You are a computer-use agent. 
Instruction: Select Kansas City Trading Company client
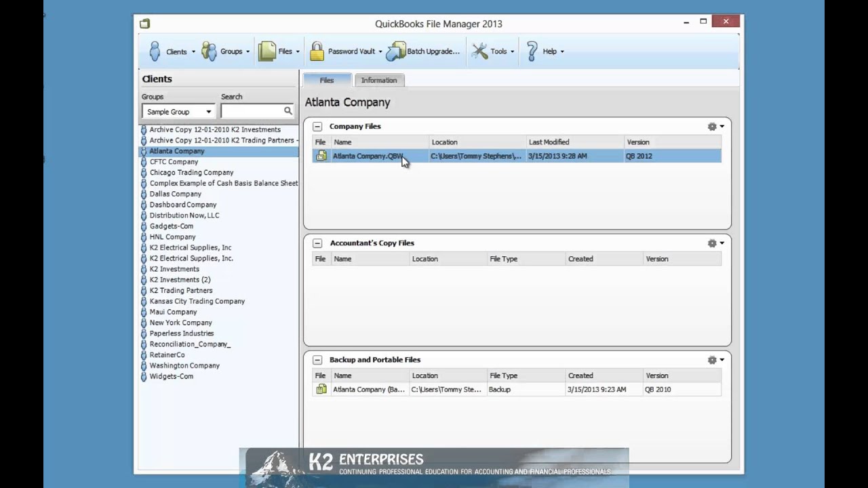tap(197, 302)
